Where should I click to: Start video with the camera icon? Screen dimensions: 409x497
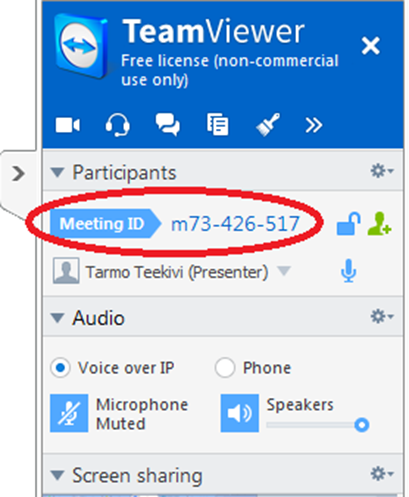pyautogui.click(x=67, y=125)
